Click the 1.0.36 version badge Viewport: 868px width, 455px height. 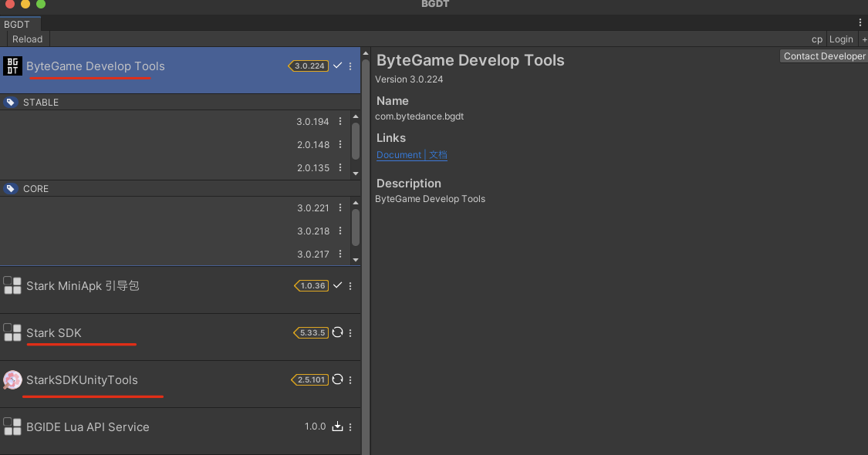pos(311,285)
